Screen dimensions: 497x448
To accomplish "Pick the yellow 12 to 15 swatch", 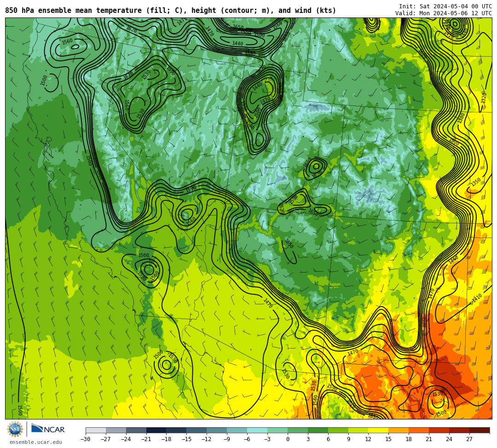I will coord(379,430).
